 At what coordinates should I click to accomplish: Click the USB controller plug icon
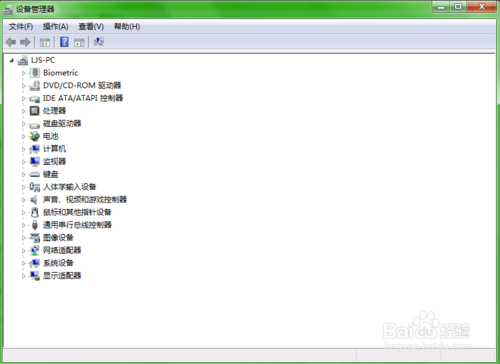35,225
